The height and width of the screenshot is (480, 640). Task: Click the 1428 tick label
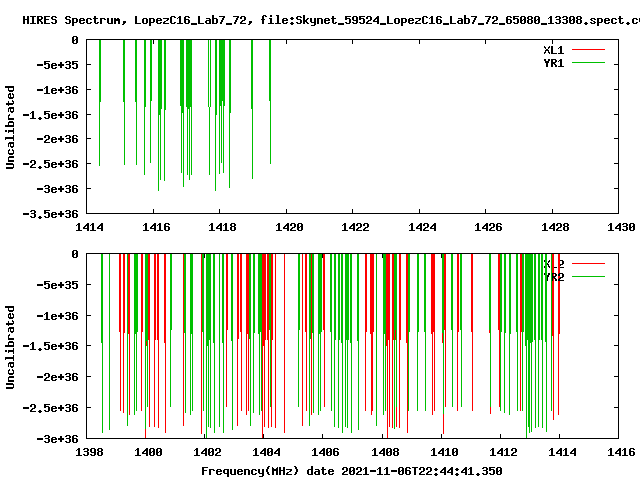coord(555,227)
